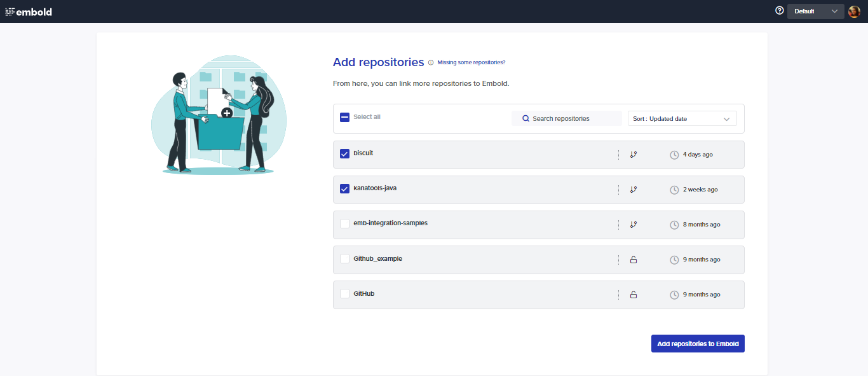Image resolution: width=868 pixels, height=376 pixels.
Task: Click Add repositories to Embold button
Action: (698, 344)
